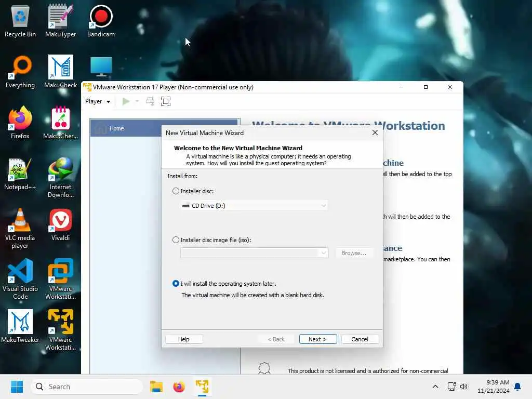Open the MakuCheck desktop icon
The width and height of the screenshot is (532, 399).
(60, 72)
